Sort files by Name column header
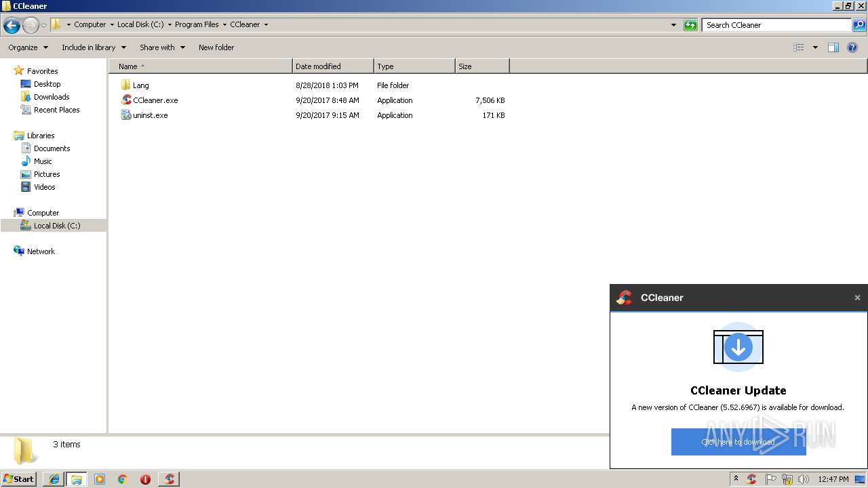The image size is (868, 488). [x=201, y=66]
